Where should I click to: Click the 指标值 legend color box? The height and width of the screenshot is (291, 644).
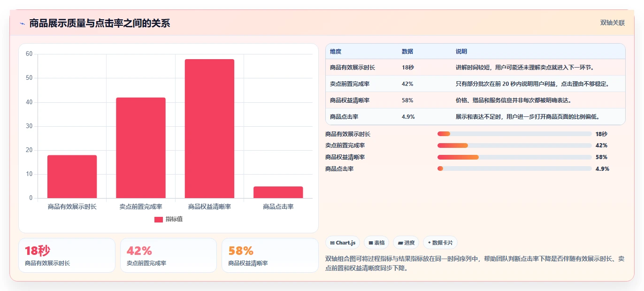coord(159,219)
